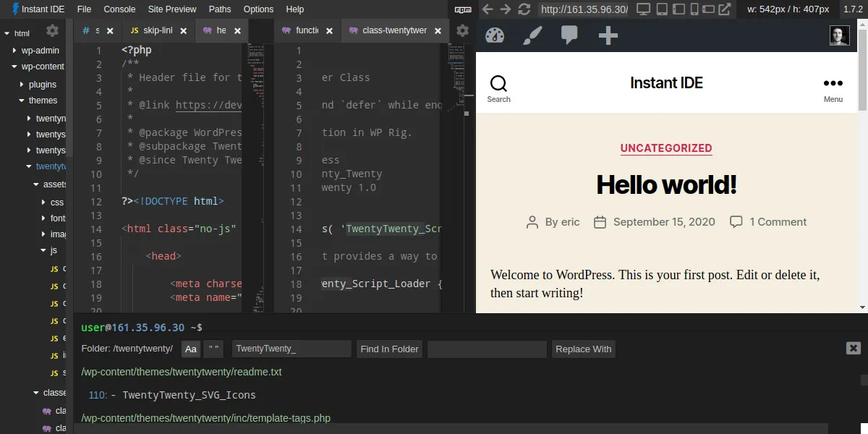This screenshot has width=868, height=434.
Task: Open the WordPress comments bubble icon
Action: [x=570, y=35]
